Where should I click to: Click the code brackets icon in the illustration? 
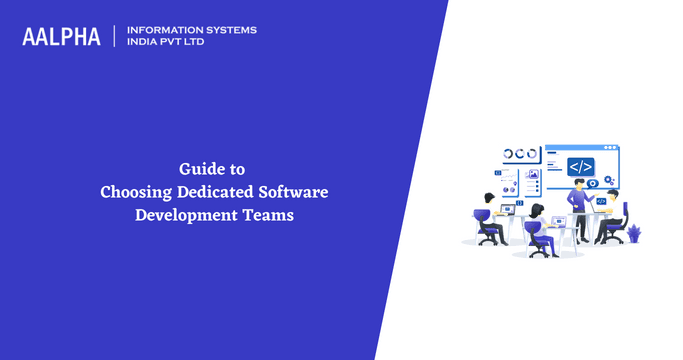coord(581,167)
